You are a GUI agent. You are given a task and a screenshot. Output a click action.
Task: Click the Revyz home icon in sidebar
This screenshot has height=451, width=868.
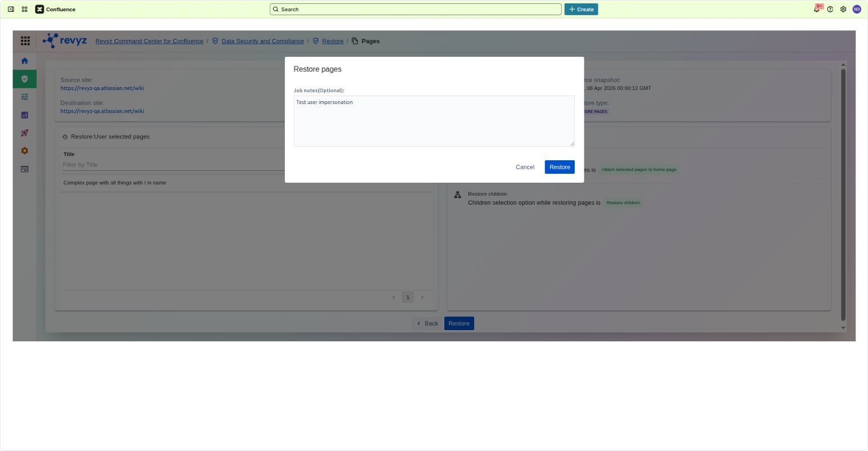pyautogui.click(x=25, y=61)
